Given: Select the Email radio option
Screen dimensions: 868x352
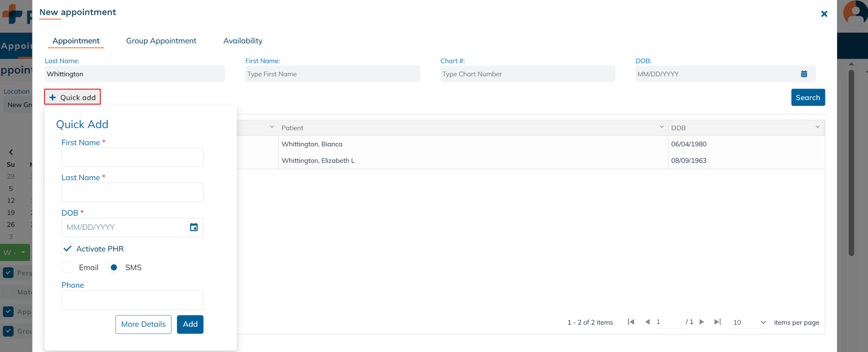Looking at the screenshot, I should (68, 267).
